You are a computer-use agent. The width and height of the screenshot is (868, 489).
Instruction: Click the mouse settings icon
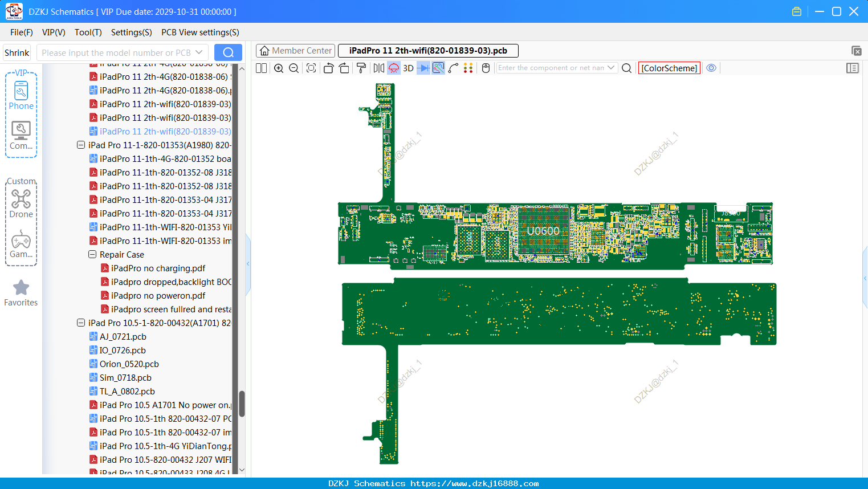(486, 68)
